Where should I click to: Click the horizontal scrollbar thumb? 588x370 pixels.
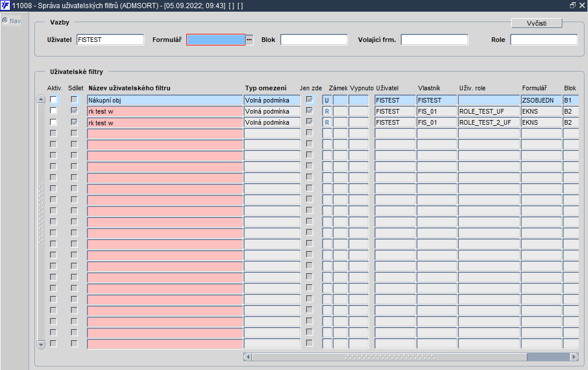tap(389, 357)
